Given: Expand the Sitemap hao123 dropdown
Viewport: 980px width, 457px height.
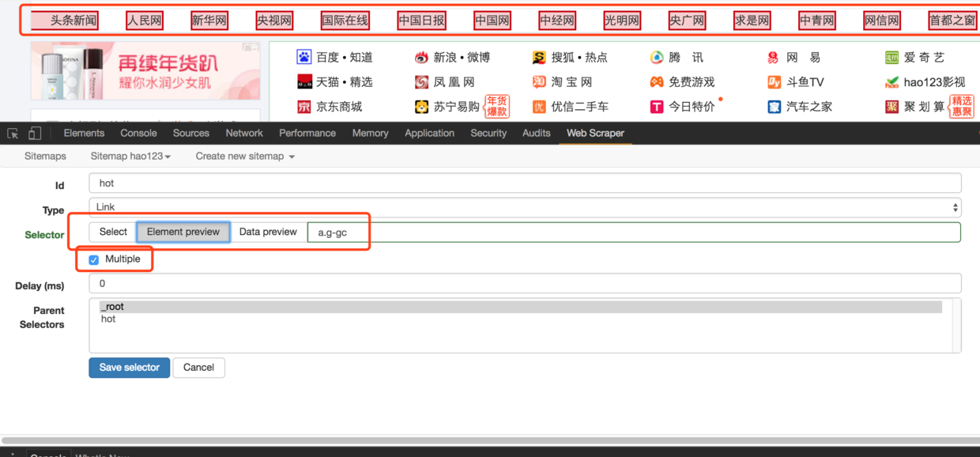Looking at the screenshot, I should tap(130, 157).
